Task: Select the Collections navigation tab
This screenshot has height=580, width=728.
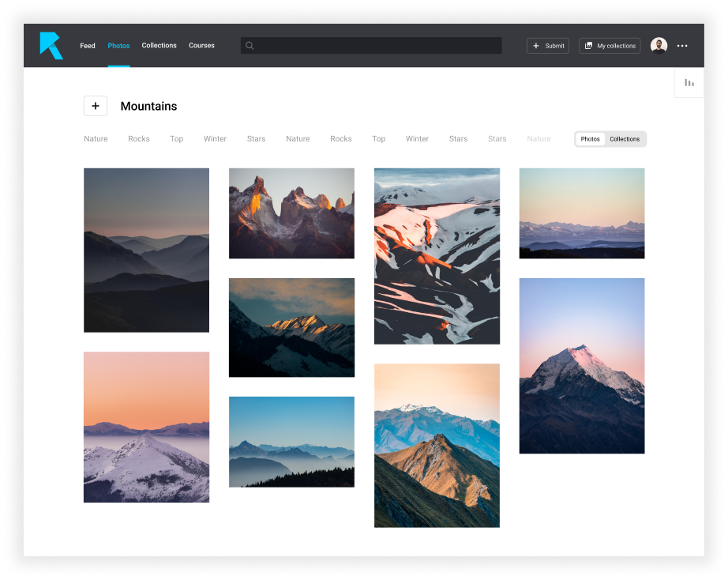Action: (159, 46)
